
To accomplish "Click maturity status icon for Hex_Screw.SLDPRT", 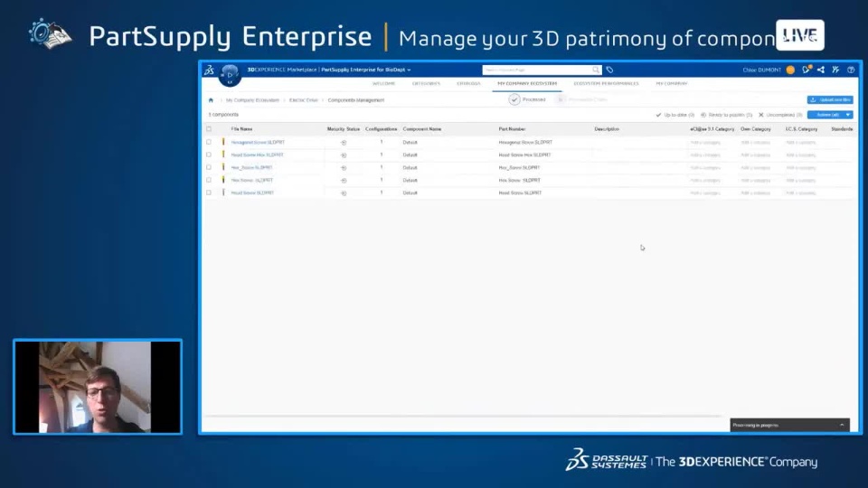I will click(344, 168).
